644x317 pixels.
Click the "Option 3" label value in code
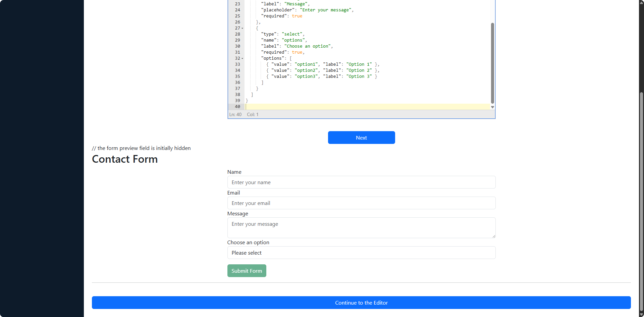pyautogui.click(x=359, y=76)
